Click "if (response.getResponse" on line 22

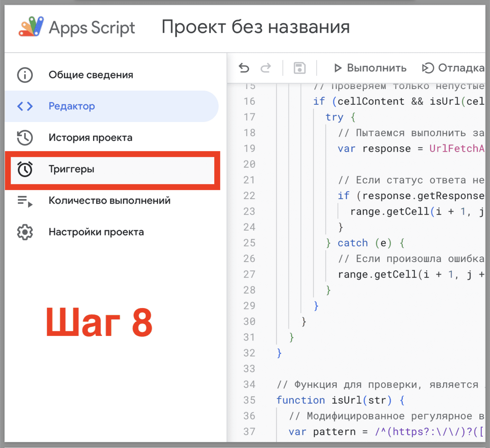(411, 196)
